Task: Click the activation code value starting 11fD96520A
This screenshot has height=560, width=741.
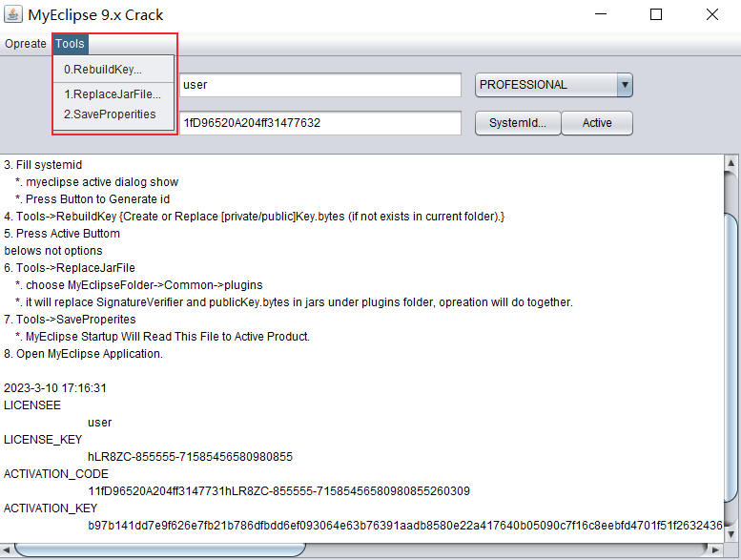Action: pyautogui.click(x=278, y=491)
